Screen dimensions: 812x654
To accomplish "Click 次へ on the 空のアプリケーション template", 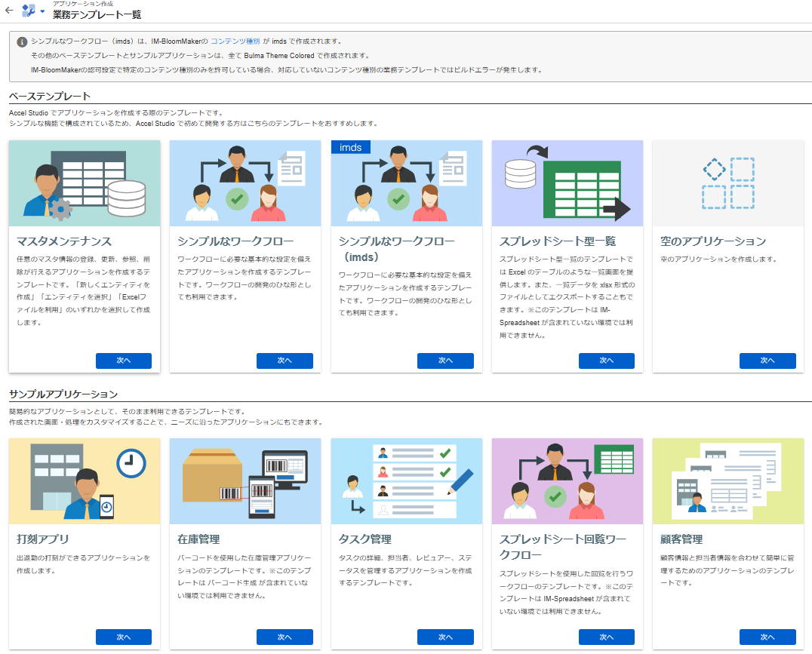I will click(x=767, y=361).
